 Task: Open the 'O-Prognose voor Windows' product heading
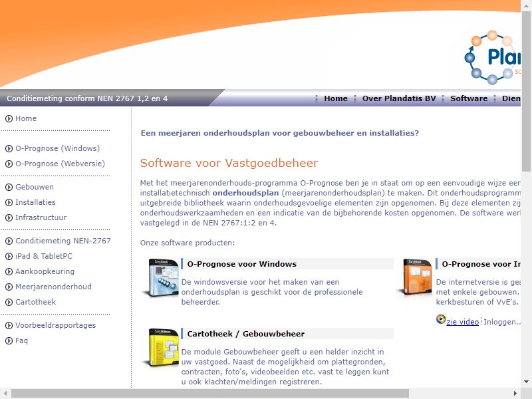242,264
